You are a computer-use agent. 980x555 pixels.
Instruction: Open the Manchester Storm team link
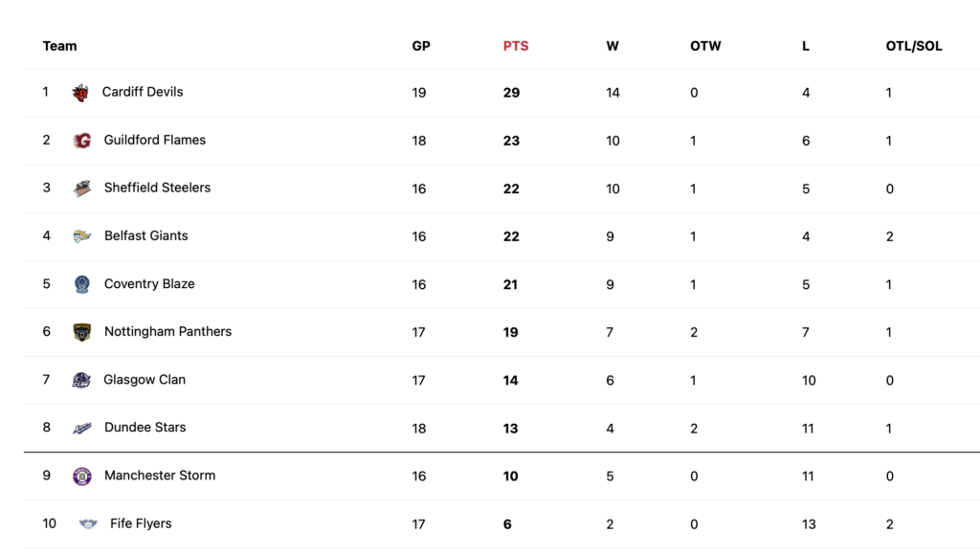[x=160, y=476]
